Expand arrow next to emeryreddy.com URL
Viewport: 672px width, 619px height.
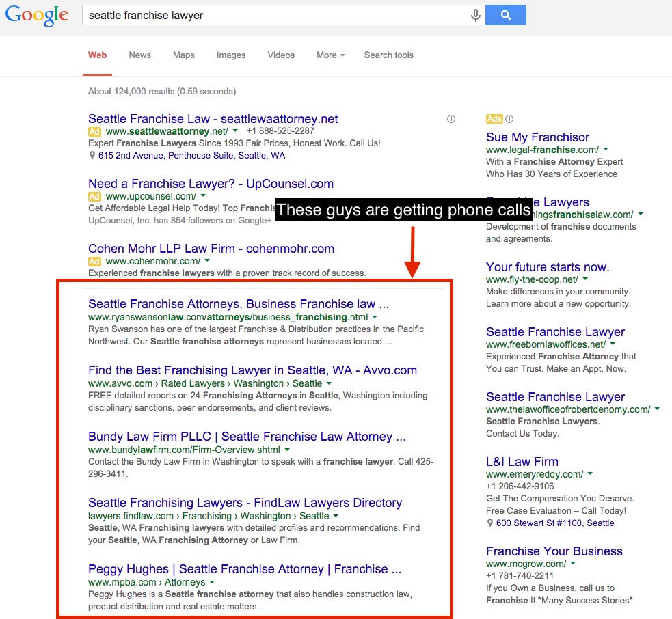tap(591, 473)
